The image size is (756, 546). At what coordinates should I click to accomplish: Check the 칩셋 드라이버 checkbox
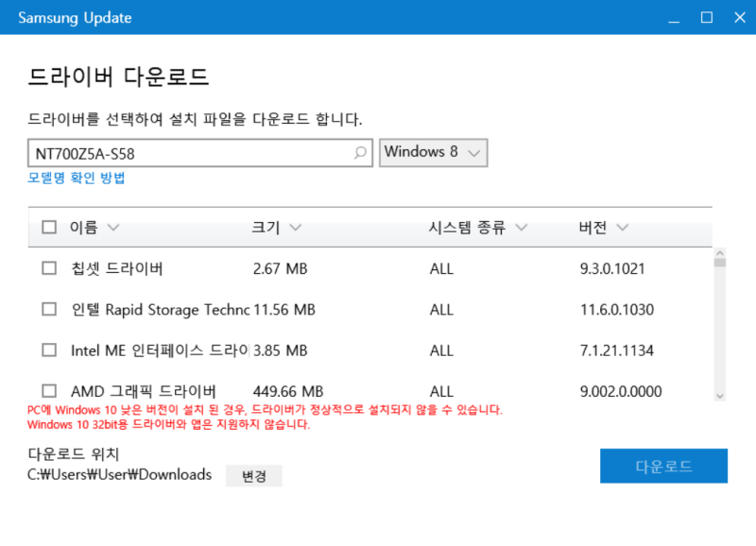coord(49,268)
